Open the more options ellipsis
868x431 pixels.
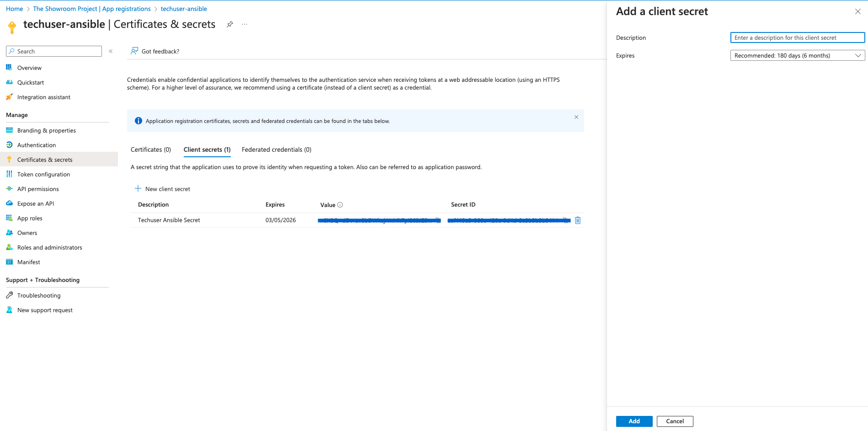point(245,24)
